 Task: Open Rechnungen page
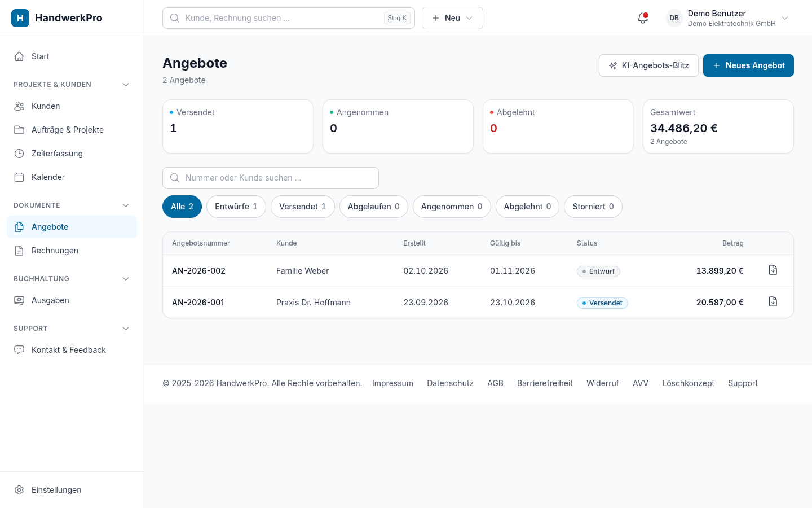click(x=72, y=251)
